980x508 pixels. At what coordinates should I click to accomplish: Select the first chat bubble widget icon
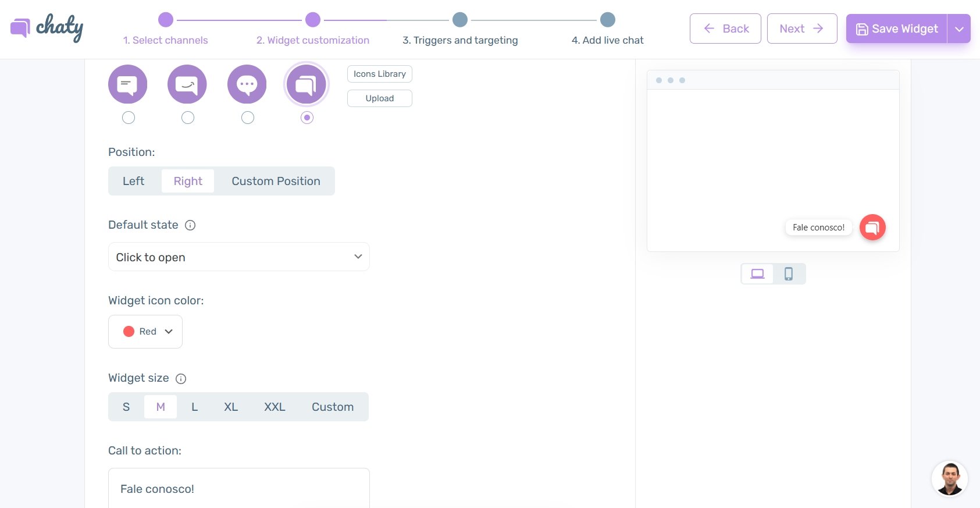[127, 84]
